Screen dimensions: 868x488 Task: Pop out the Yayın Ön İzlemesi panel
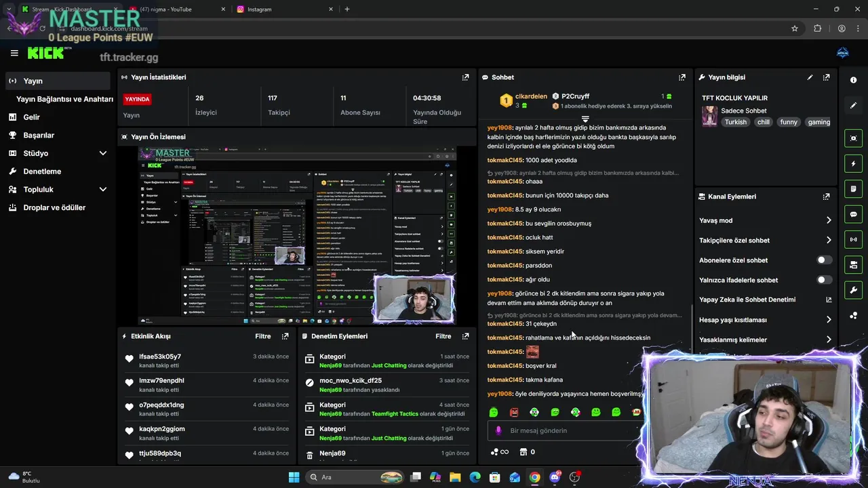click(x=465, y=136)
